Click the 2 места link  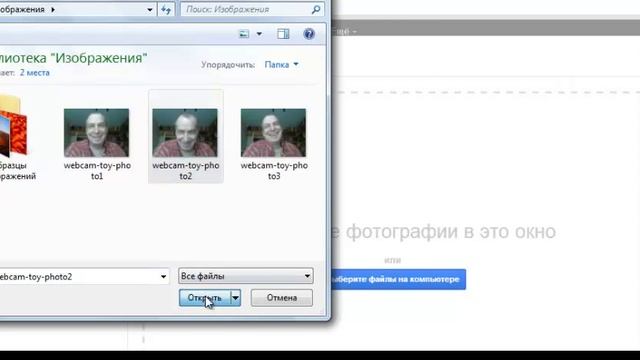click(x=35, y=73)
